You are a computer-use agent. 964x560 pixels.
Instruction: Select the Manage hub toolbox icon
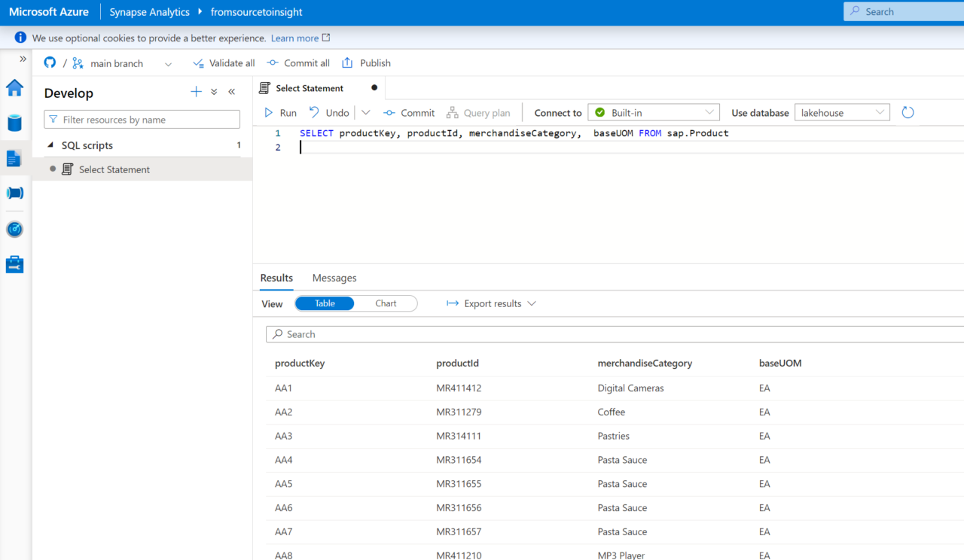tap(14, 264)
